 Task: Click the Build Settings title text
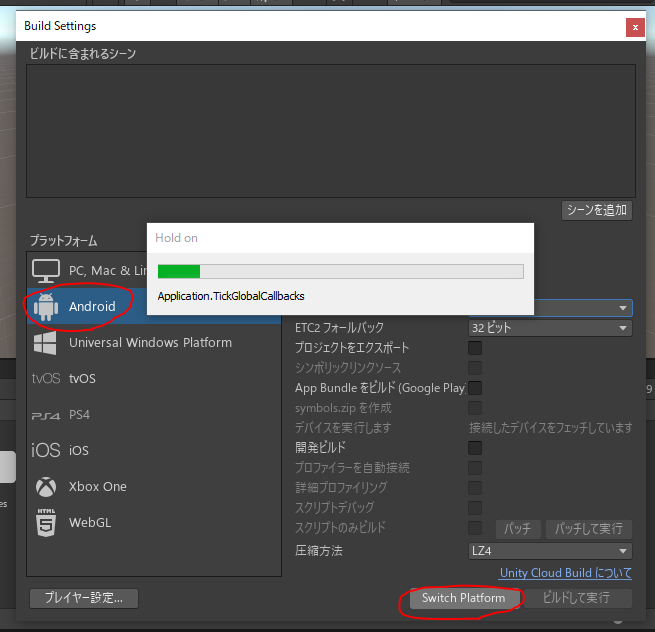[x=60, y=26]
